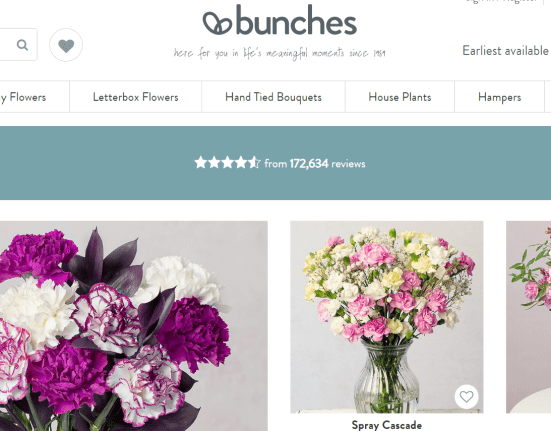This screenshot has width=551, height=431.
Task: Open the House Plants menu
Action: click(400, 97)
